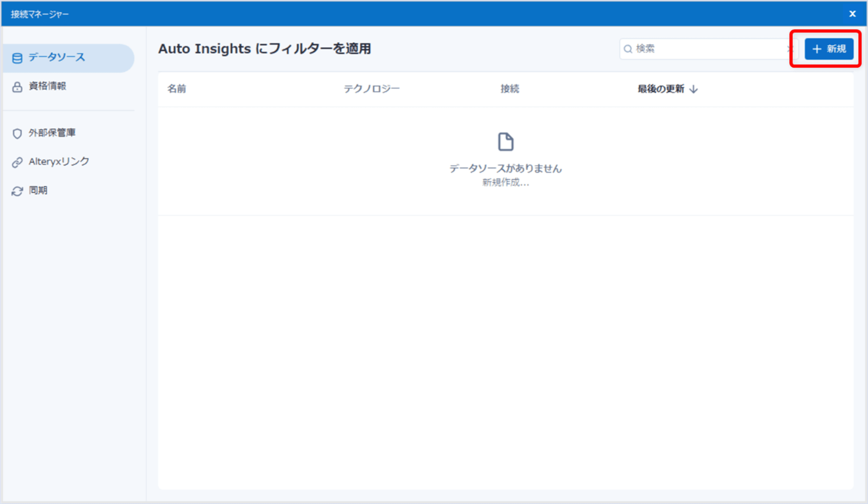This screenshot has width=868, height=504.
Task: Click the lock icon beside 資格情報
Action: tap(17, 87)
